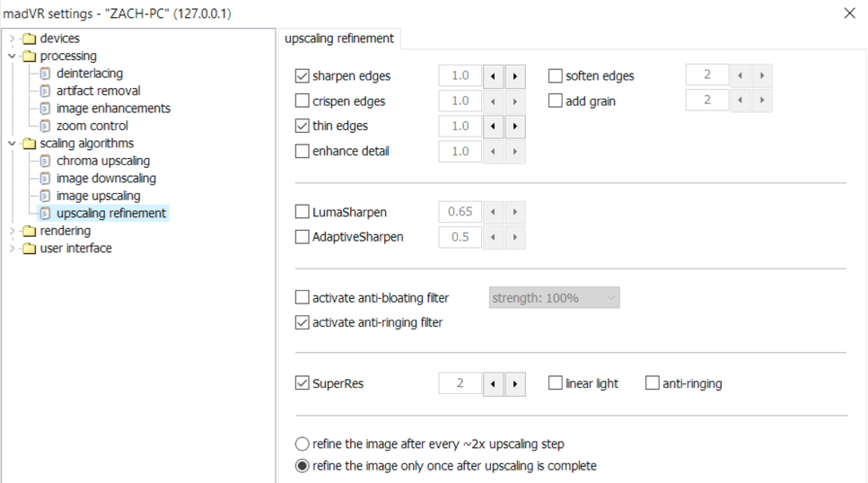Decrease the SuperRes value
This screenshot has height=483, width=868.
[x=493, y=384]
